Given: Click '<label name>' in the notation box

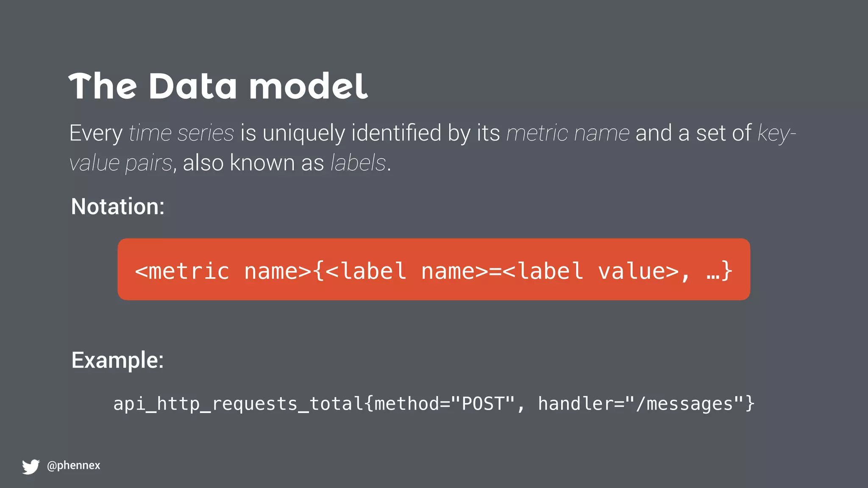Looking at the screenshot, I should [x=407, y=271].
